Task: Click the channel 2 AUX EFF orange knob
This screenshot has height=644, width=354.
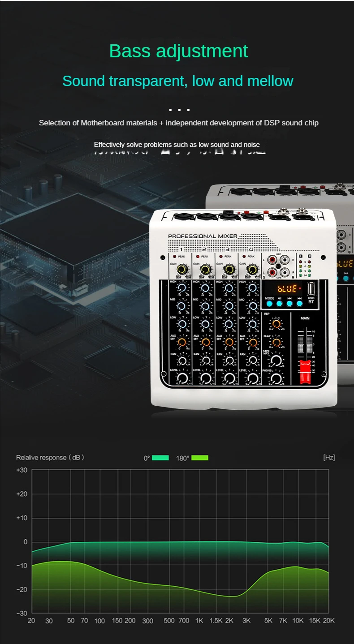Action: tap(206, 342)
